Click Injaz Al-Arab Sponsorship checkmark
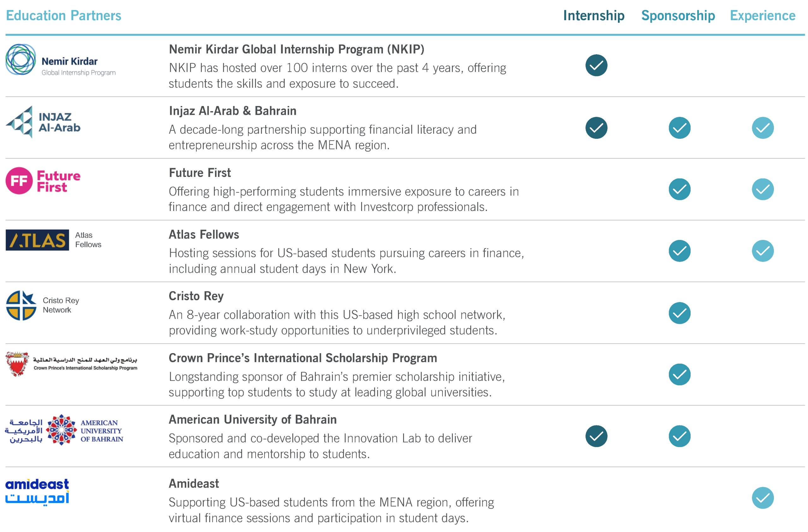The image size is (808, 532). click(679, 128)
